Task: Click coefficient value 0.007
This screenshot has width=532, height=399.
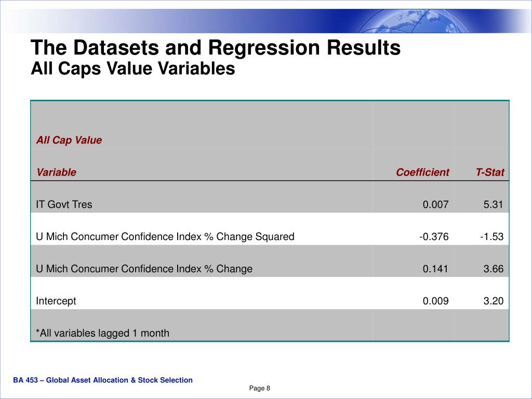Action: pos(436,204)
